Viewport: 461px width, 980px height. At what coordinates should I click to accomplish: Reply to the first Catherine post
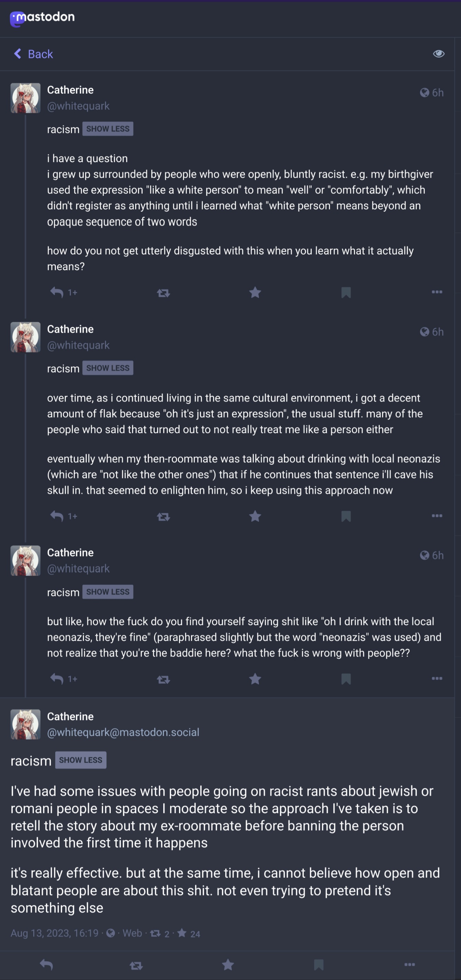[x=57, y=293]
